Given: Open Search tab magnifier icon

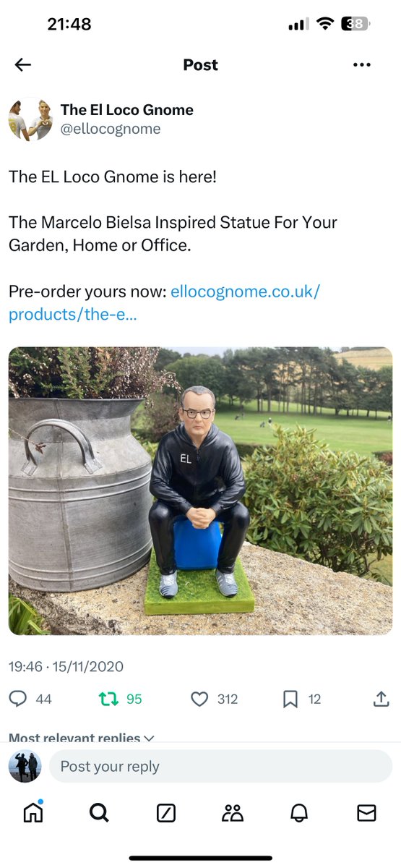Looking at the screenshot, I should (x=99, y=813).
